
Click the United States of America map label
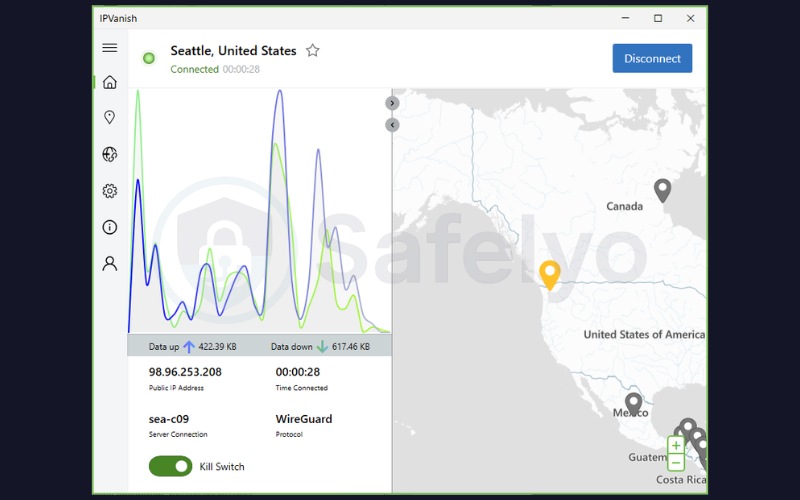(644, 335)
